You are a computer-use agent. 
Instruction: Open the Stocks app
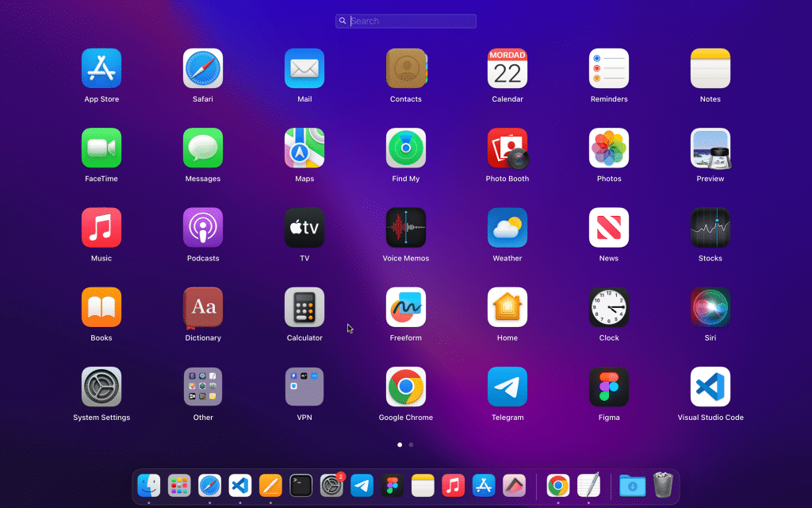[x=710, y=228]
